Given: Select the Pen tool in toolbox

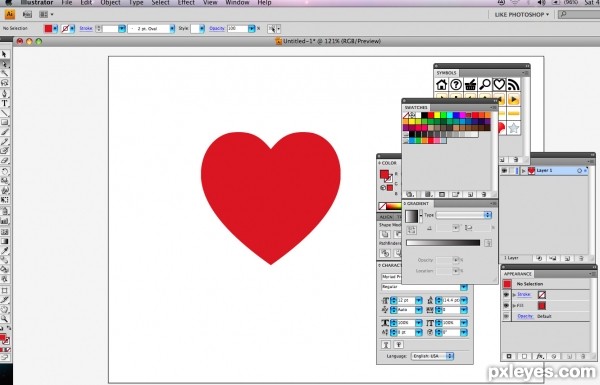Looking at the screenshot, I should pyautogui.click(x=4, y=93).
